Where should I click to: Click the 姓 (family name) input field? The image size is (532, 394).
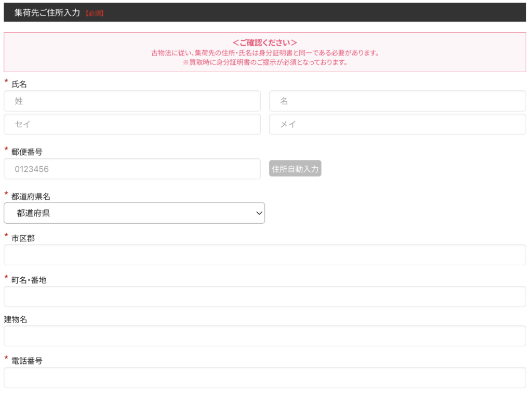(x=132, y=101)
